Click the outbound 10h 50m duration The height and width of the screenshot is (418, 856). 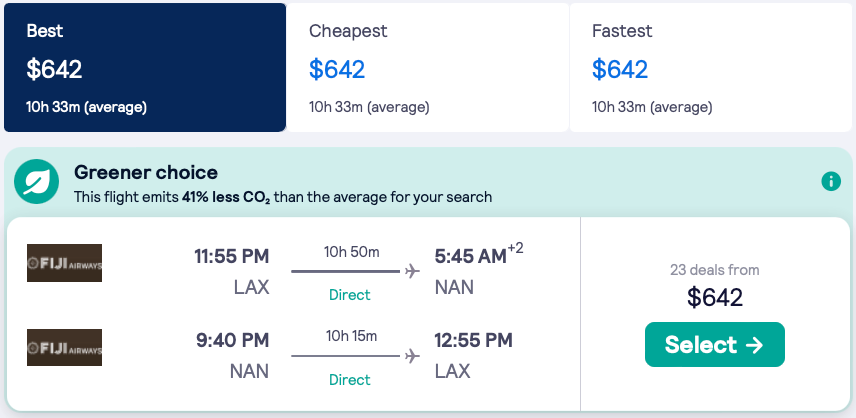(x=351, y=251)
